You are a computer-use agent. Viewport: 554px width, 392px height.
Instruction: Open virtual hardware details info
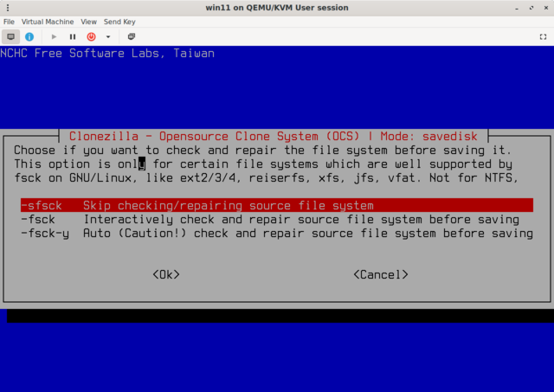pyautogui.click(x=29, y=37)
